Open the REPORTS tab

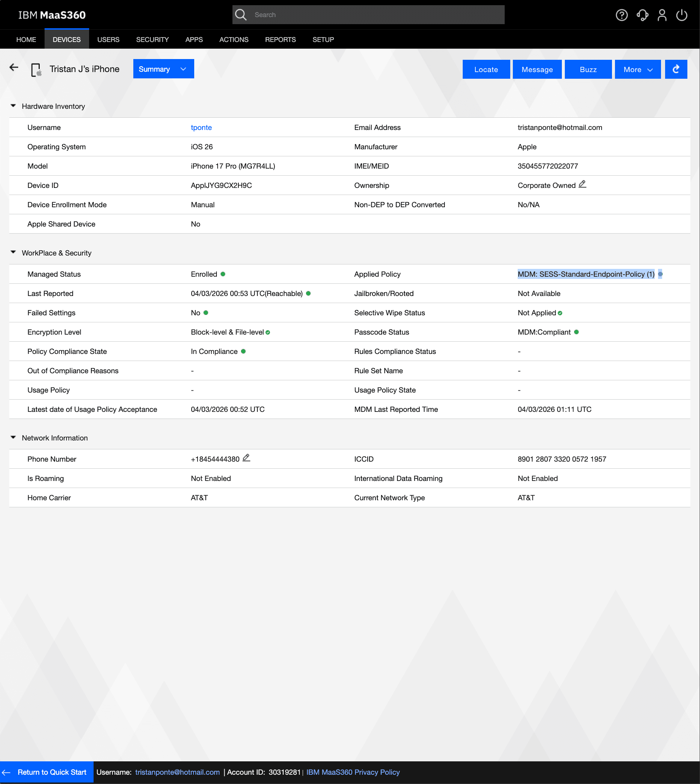[280, 39]
